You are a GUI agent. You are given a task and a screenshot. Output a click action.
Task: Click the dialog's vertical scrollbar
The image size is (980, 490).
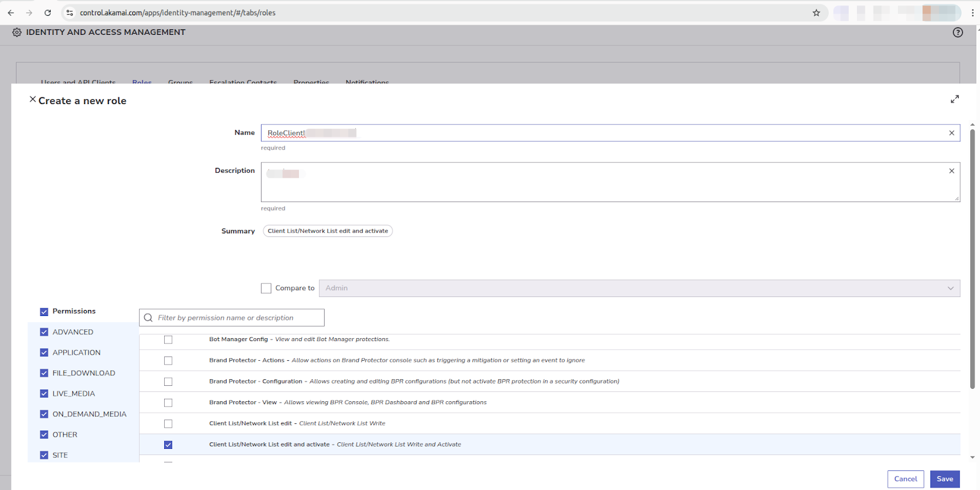tap(972, 257)
